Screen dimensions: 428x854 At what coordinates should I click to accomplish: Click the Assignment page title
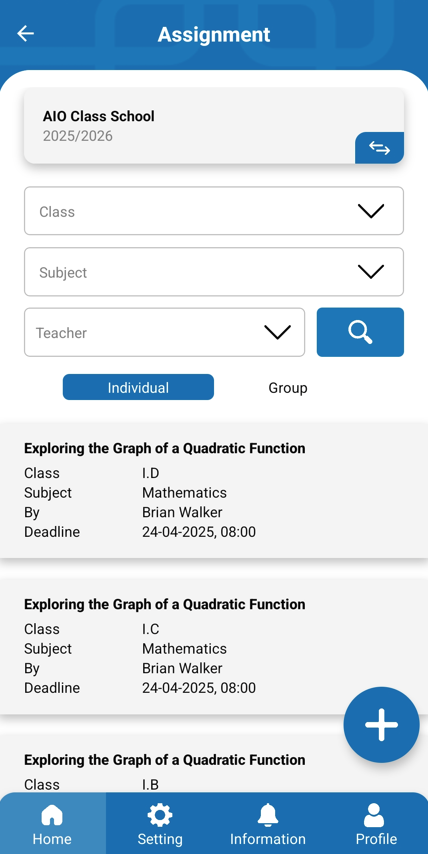[x=214, y=34]
